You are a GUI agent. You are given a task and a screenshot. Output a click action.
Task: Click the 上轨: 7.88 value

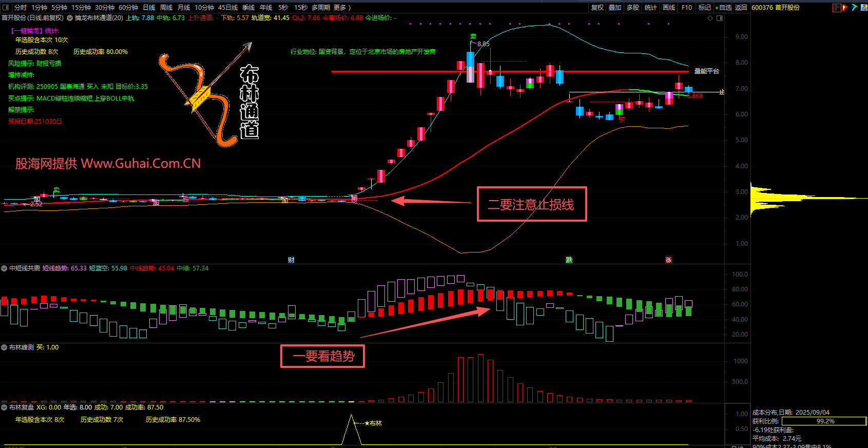(140, 18)
